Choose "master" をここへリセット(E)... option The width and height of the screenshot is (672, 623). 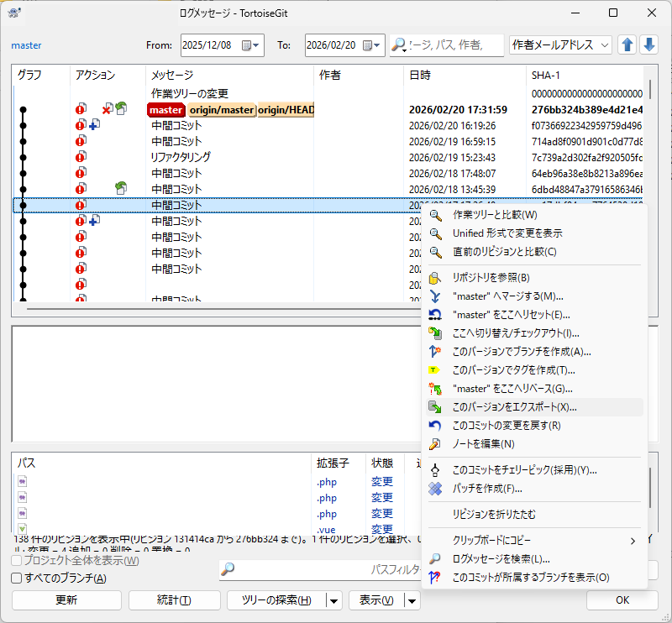pyautogui.click(x=534, y=315)
